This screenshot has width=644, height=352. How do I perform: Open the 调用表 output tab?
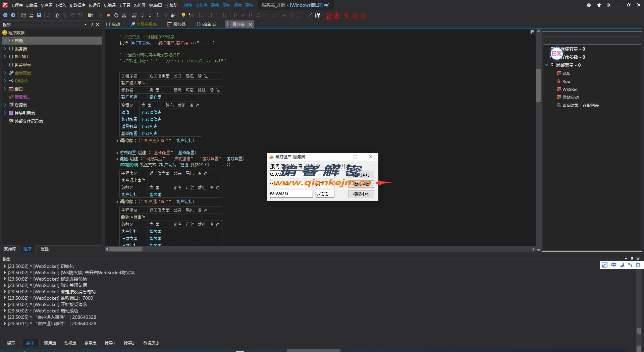tap(50, 343)
